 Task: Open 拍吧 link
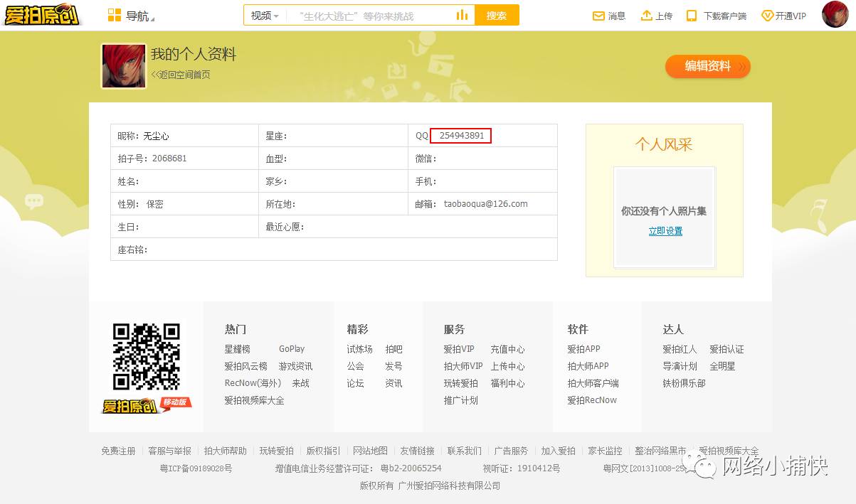pos(394,349)
